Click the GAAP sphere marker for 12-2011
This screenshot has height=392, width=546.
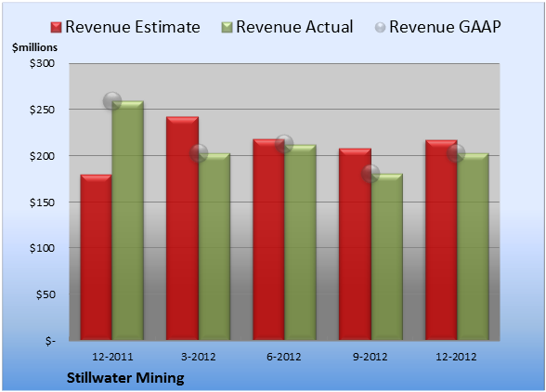coord(112,101)
